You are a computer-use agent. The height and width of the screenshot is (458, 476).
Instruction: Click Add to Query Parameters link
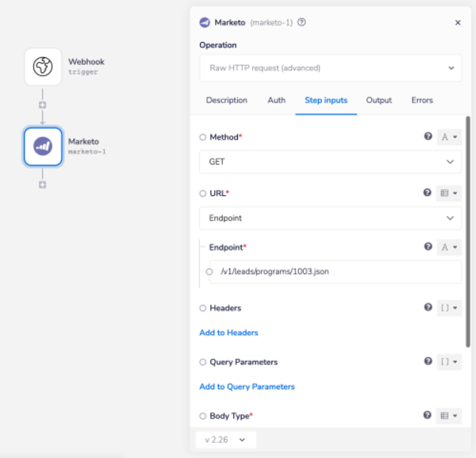point(247,387)
